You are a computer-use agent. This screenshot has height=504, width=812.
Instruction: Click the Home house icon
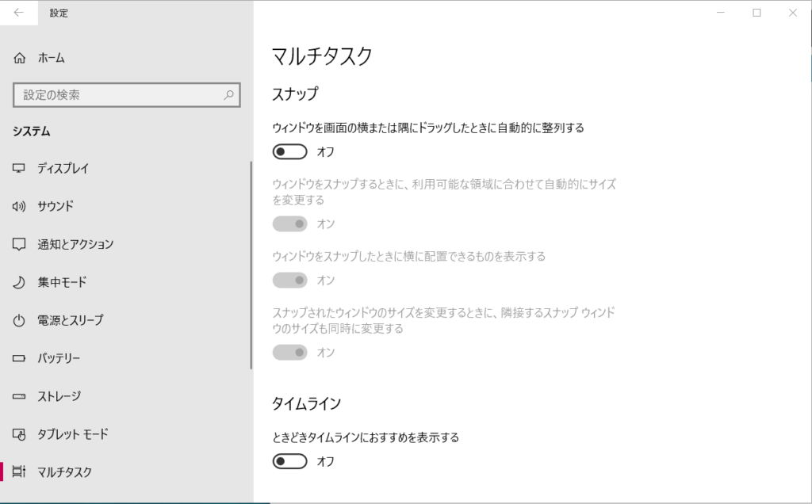(x=19, y=58)
